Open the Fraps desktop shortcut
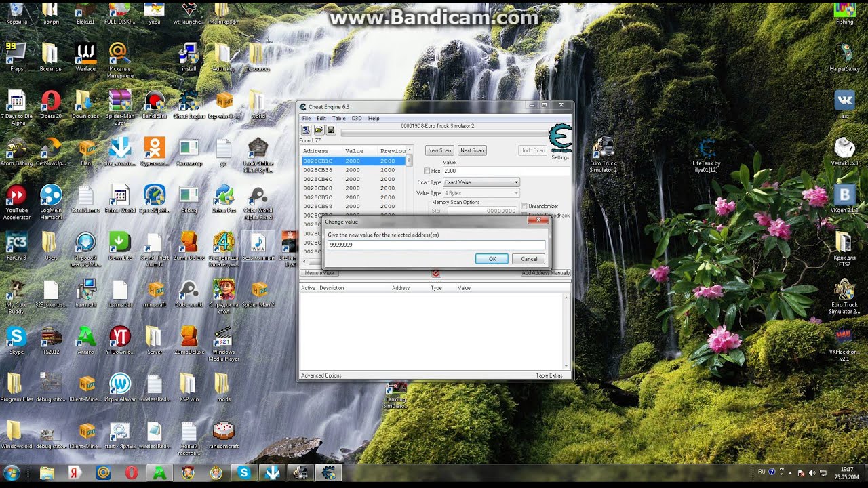 pyautogui.click(x=16, y=57)
